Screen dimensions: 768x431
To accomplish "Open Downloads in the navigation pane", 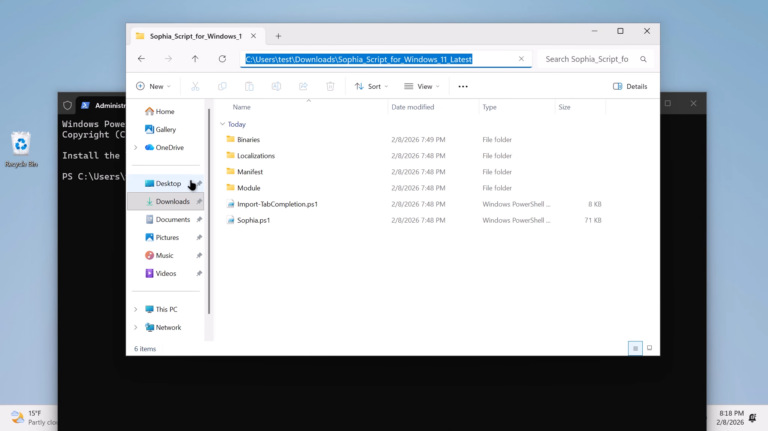I will coord(166,201).
